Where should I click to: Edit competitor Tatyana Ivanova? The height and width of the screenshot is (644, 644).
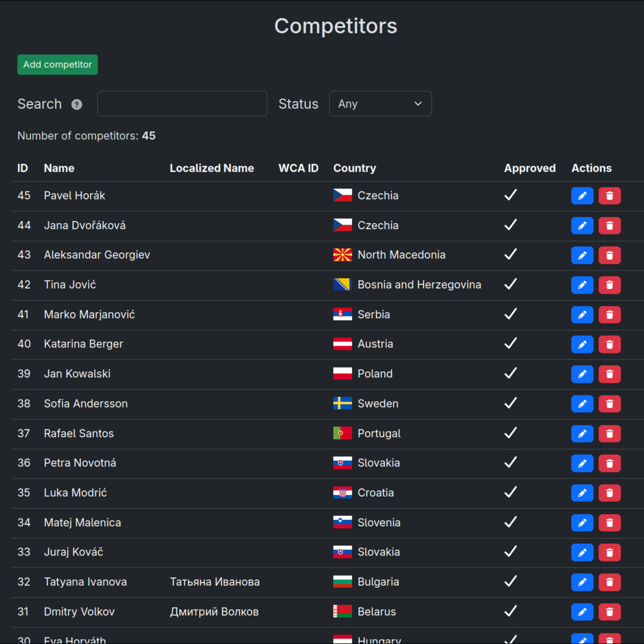point(582,582)
